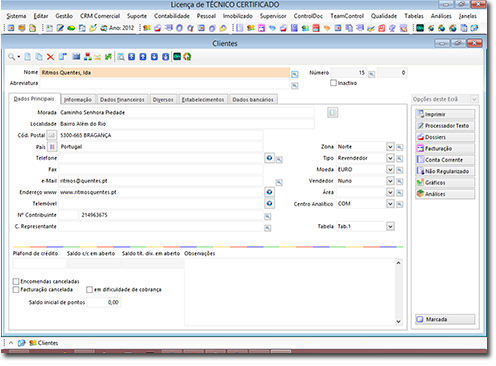Click the Plafond de crédito input field
Image resolution: width=496 pixels, height=366 pixels.
39,263
